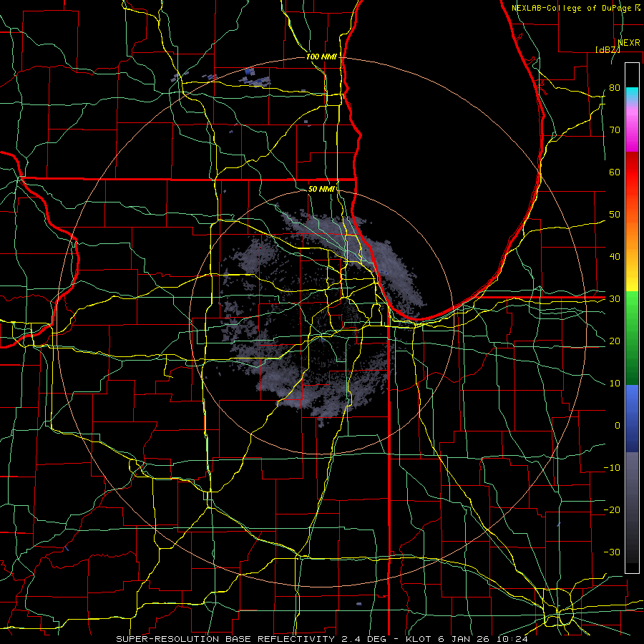Click the green segment of the reflectivity color bar
Viewport: 644px width, 644px height.
tap(632, 338)
